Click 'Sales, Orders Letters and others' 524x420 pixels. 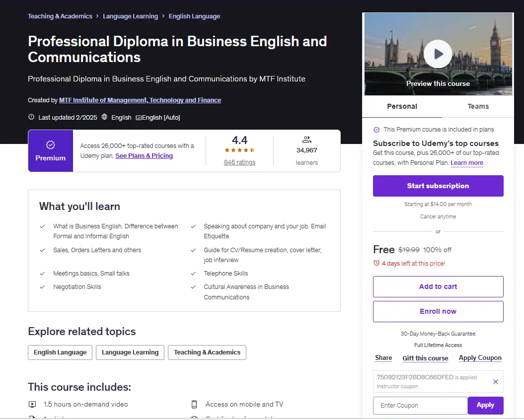pyautogui.click(x=97, y=250)
